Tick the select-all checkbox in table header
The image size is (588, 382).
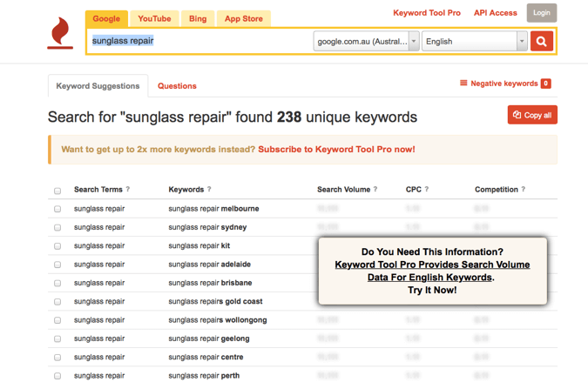tap(57, 191)
